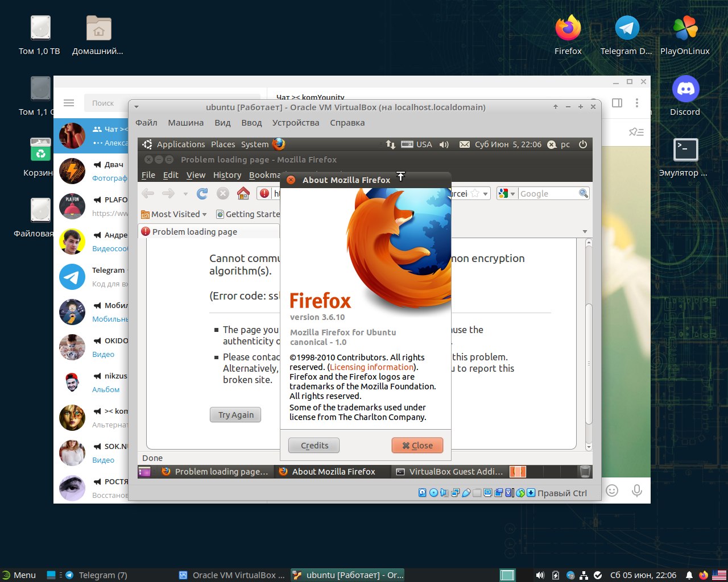Open the Домашний home folder icon
The height and width of the screenshot is (582, 728).
pos(98,28)
